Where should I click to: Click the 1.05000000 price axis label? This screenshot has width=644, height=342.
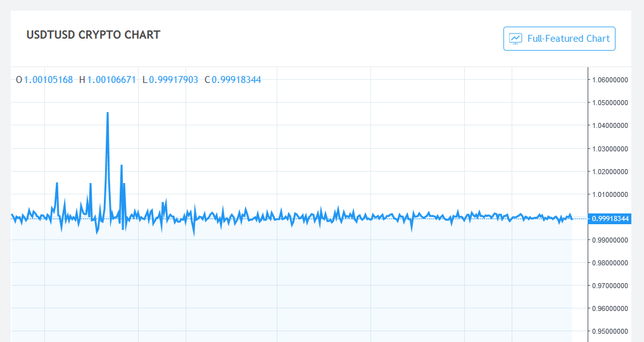click(610, 103)
